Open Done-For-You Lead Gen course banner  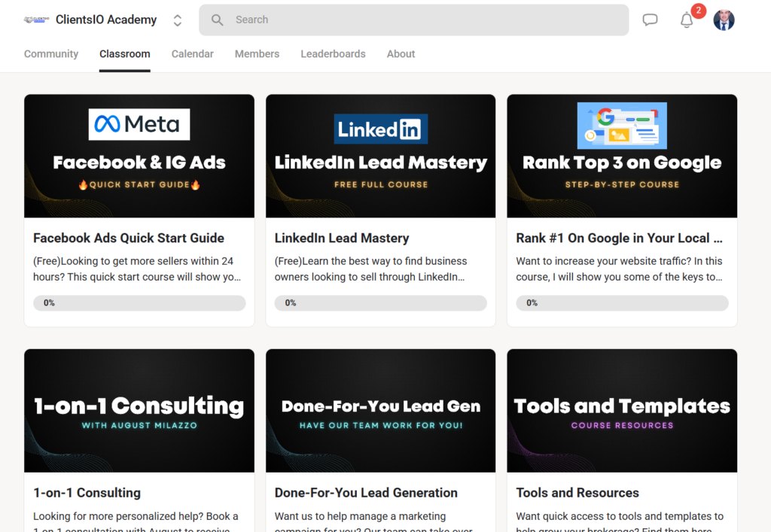click(380, 411)
